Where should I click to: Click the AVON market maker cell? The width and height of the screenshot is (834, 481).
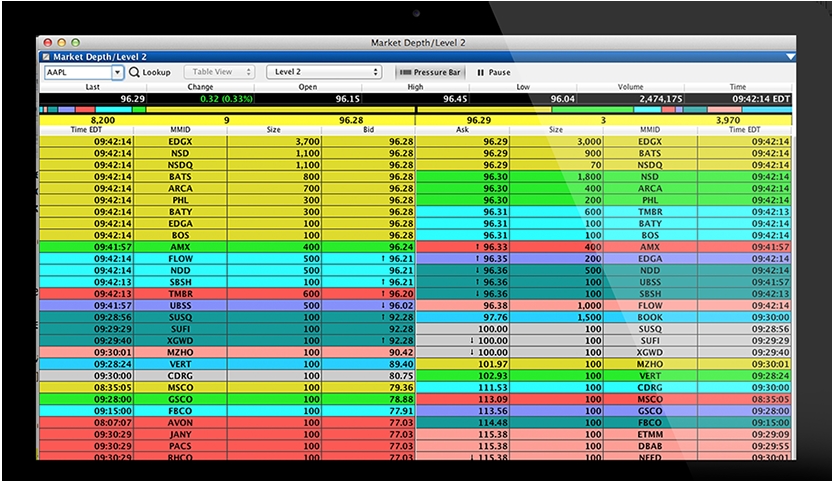180,422
